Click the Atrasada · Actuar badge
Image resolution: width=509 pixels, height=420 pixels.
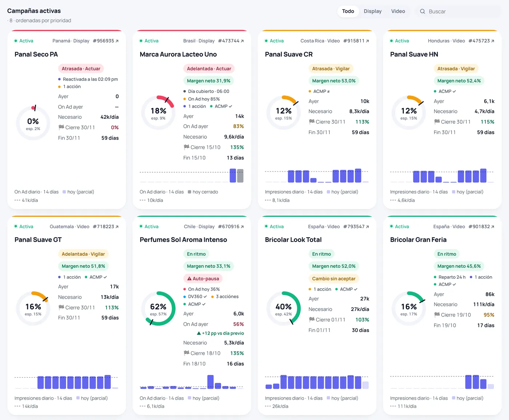pos(81,69)
